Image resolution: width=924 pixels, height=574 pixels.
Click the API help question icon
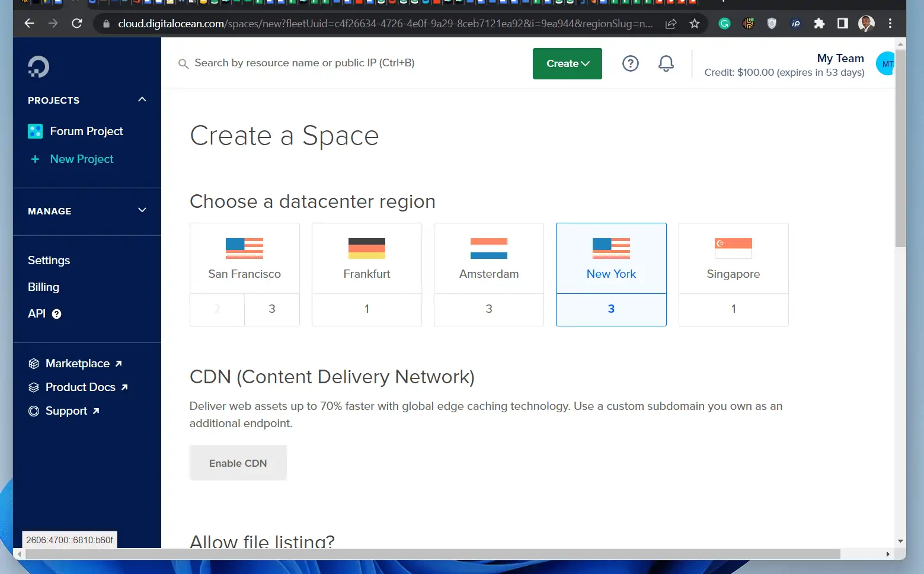[56, 314]
